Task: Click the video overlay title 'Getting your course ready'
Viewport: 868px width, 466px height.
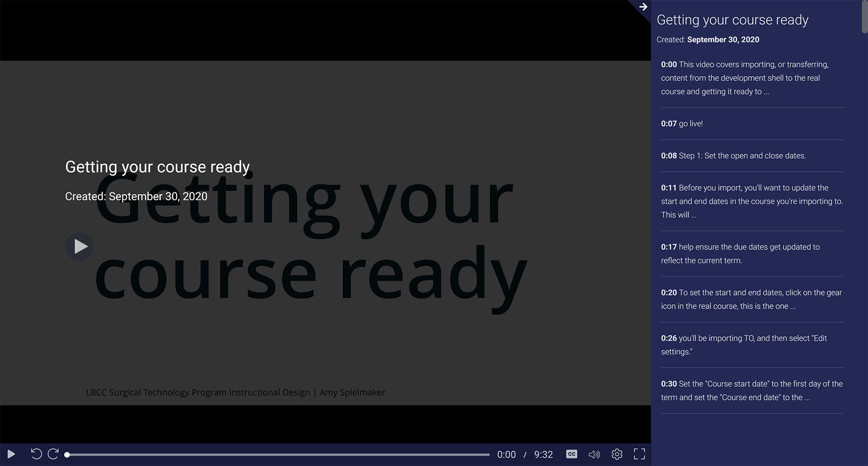Action: pyautogui.click(x=157, y=167)
